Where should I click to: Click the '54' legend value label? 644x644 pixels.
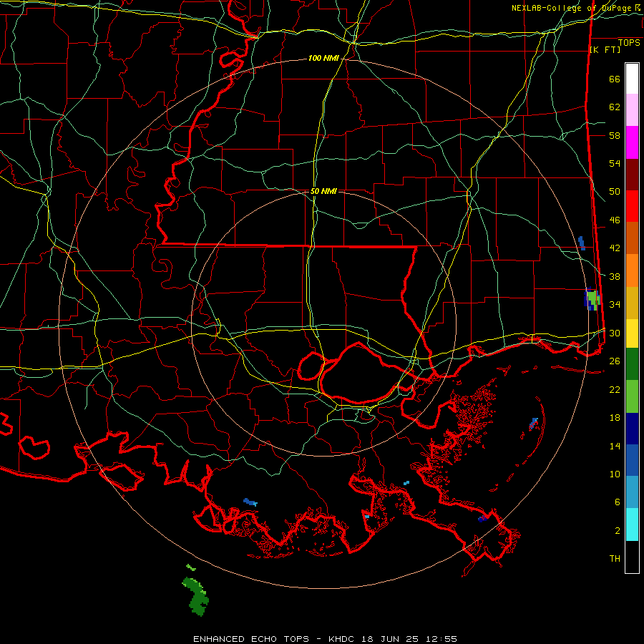(x=615, y=163)
